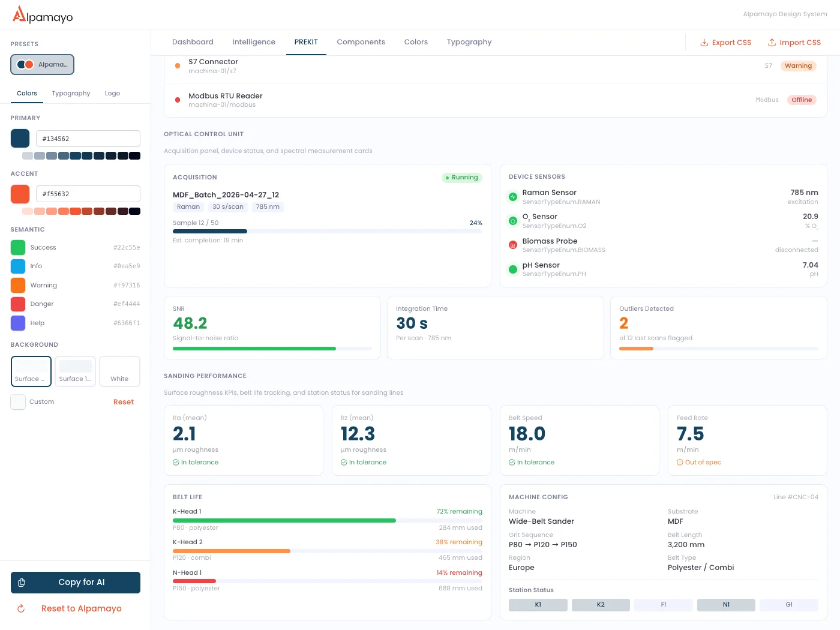Click the Danger semantic color swatch
Image resolution: width=840 pixels, height=630 pixels.
[18, 304]
